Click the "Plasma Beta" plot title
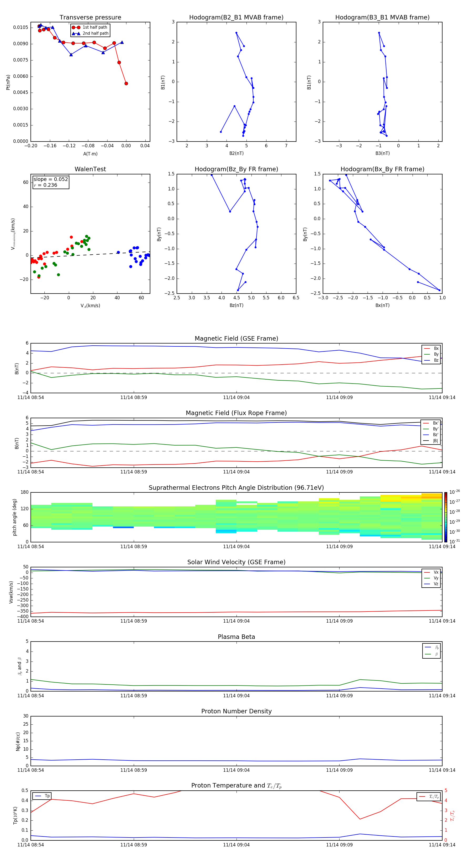Image resolution: width=473 pixels, height=868 pixels. click(x=236, y=637)
